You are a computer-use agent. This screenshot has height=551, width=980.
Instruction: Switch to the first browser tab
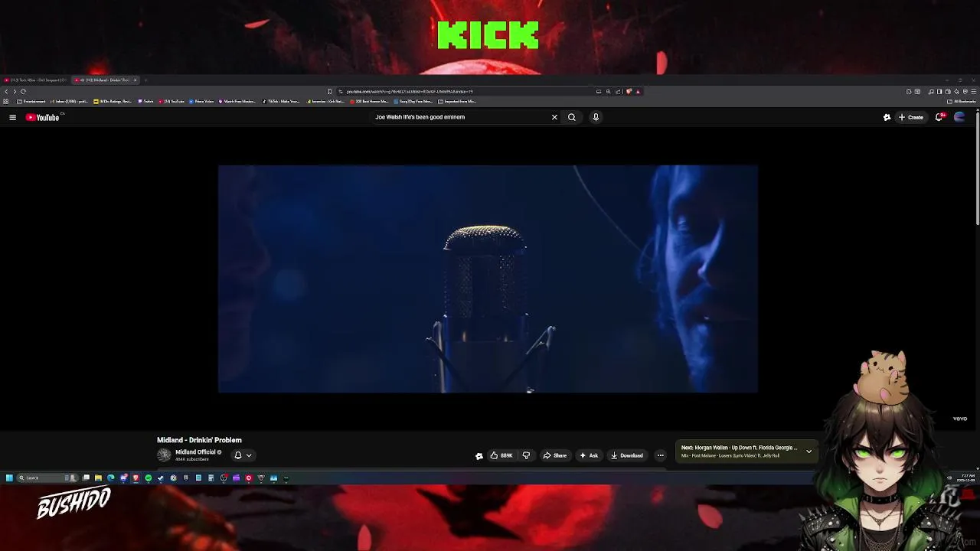click(x=35, y=80)
